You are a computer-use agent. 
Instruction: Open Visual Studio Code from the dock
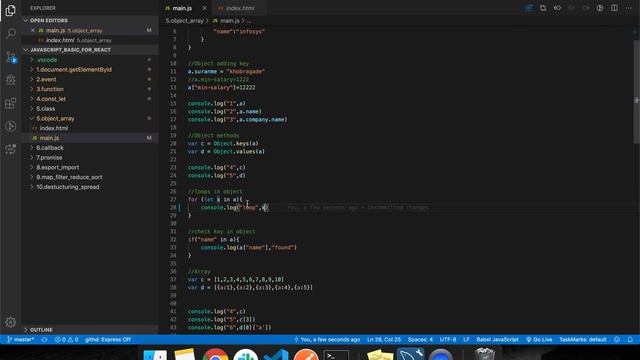tap(276, 355)
